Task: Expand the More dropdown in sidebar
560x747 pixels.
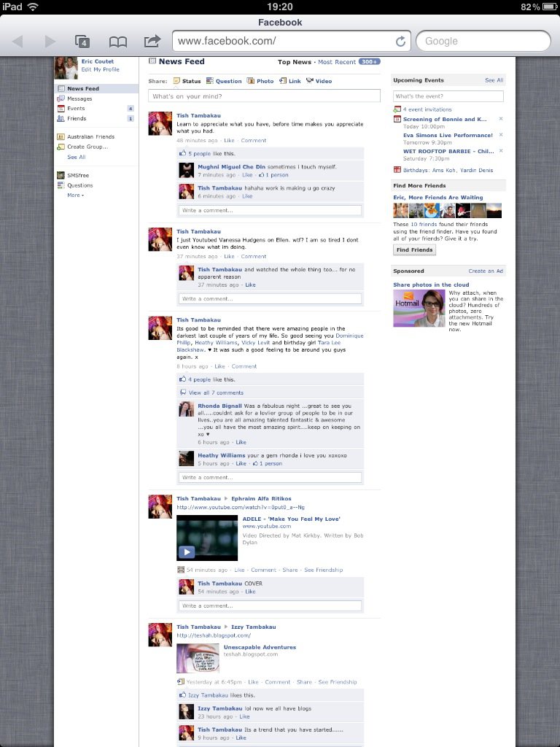Action: 75,196
